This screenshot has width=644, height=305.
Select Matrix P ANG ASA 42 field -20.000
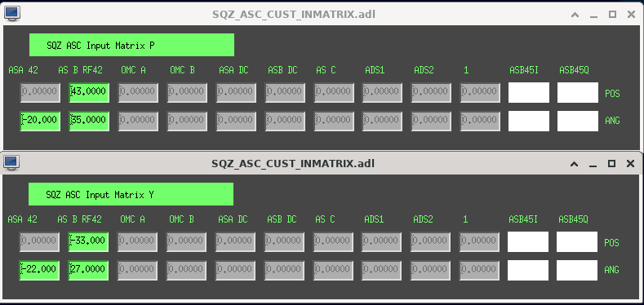(x=40, y=121)
